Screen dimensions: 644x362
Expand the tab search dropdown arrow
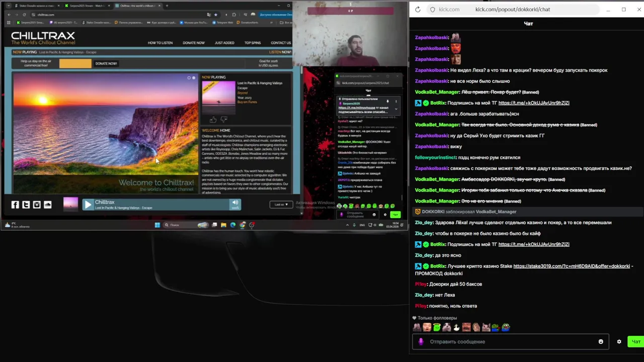pyautogui.click(x=9, y=6)
